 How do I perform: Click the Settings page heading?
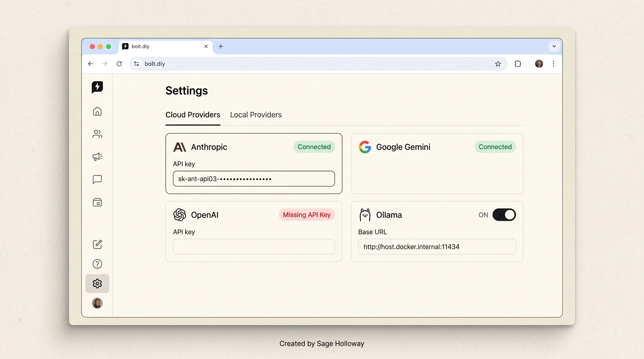[x=187, y=91]
